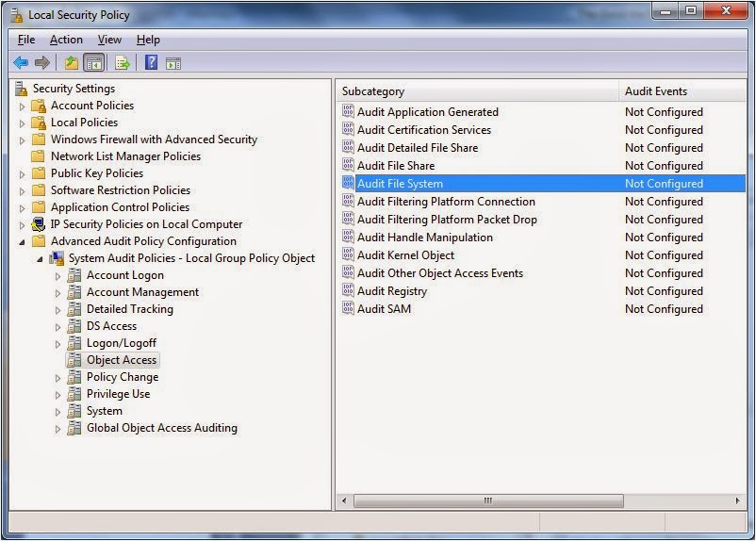
Task: Click the Privilege Use category icon
Action: [74, 394]
